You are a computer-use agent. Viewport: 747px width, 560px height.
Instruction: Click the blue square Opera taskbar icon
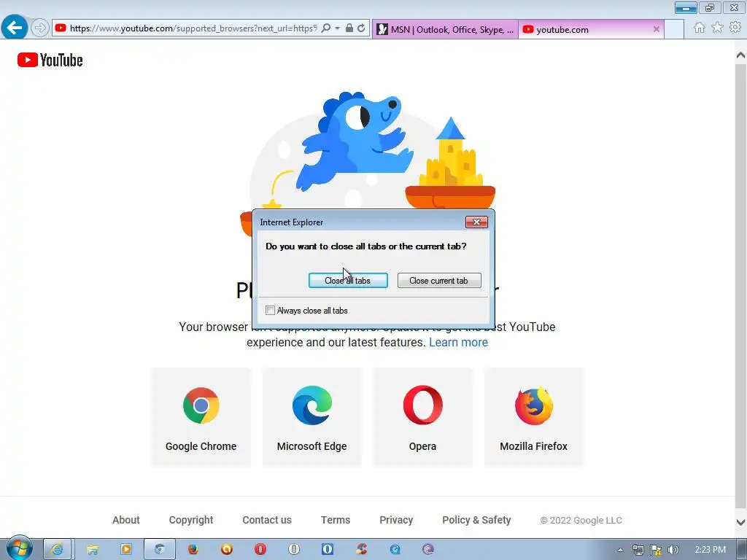click(x=328, y=550)
